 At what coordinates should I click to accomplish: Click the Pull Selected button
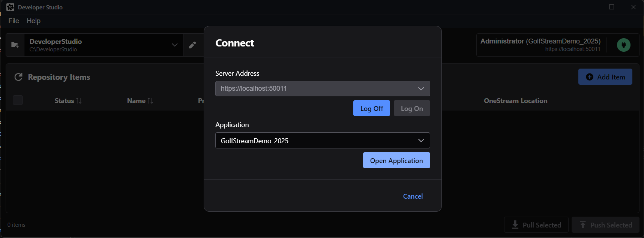[x=536, y=225]
